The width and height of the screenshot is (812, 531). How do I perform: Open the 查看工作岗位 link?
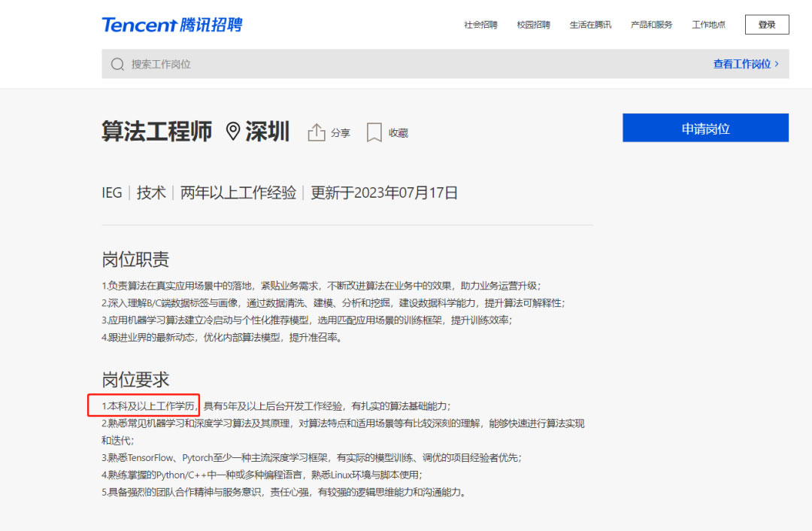(x=741, y=64)
